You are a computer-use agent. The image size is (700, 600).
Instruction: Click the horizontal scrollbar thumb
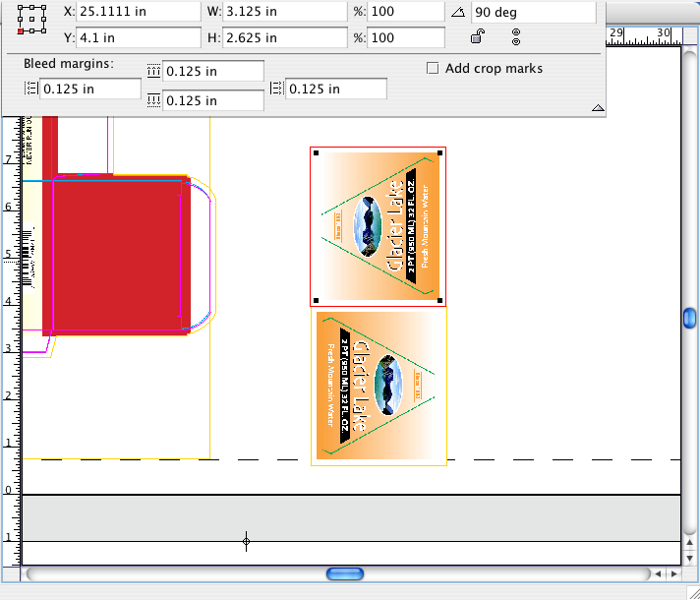[x=345, y=573]
